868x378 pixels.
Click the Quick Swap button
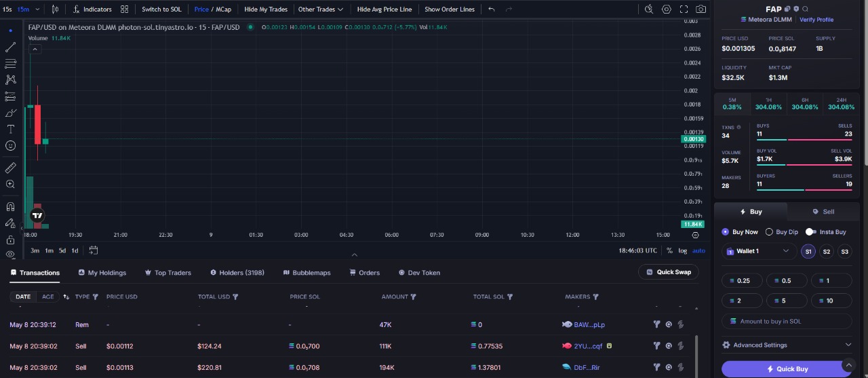click(x=668, y=272)
